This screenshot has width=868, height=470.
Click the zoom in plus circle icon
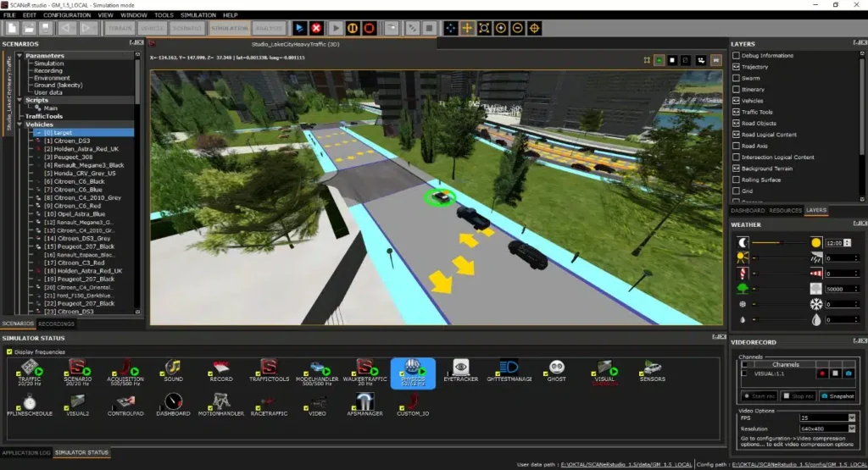click(501, 28)
